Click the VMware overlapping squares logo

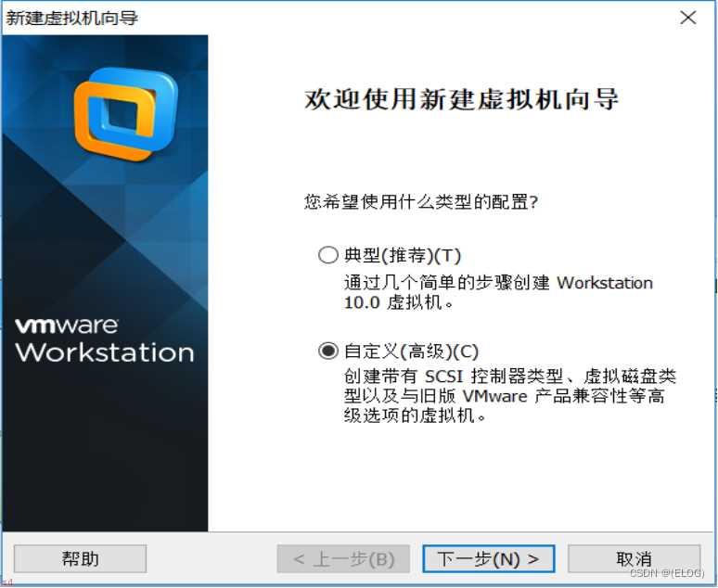coord(125,114)
